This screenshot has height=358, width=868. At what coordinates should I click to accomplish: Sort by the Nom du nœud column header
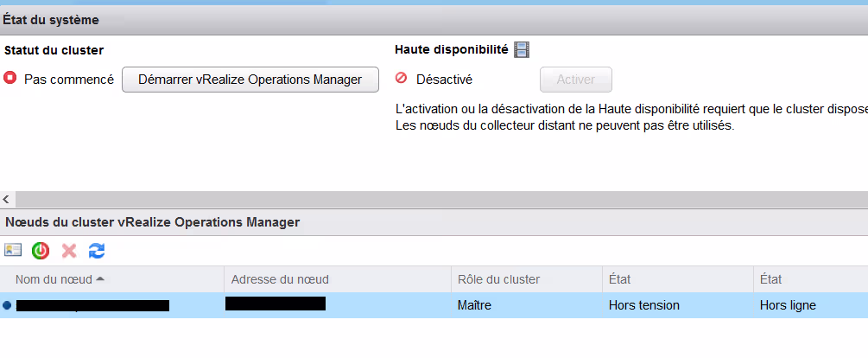pyautogui.click(x=60, y=279)
